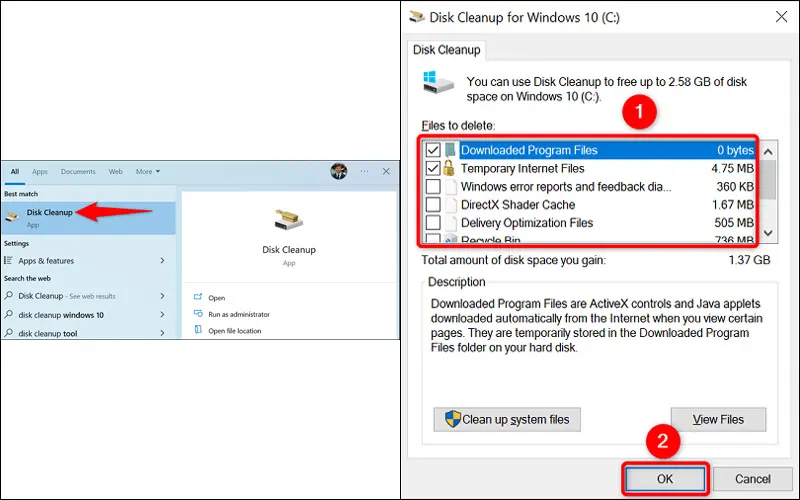Select the Disk Cleanup dialog tab
The width and height of the screenshot is (800, 500).
(x=446, y=50)
